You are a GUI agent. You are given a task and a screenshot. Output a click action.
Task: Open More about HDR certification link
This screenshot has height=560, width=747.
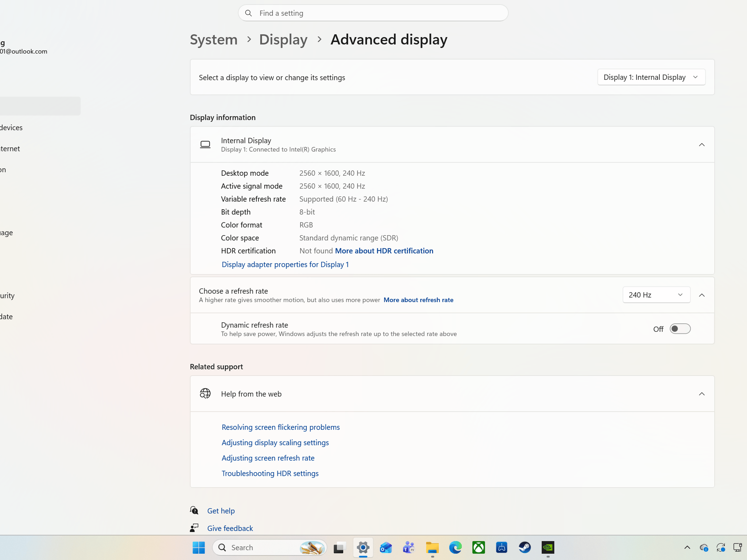(384, 251)
